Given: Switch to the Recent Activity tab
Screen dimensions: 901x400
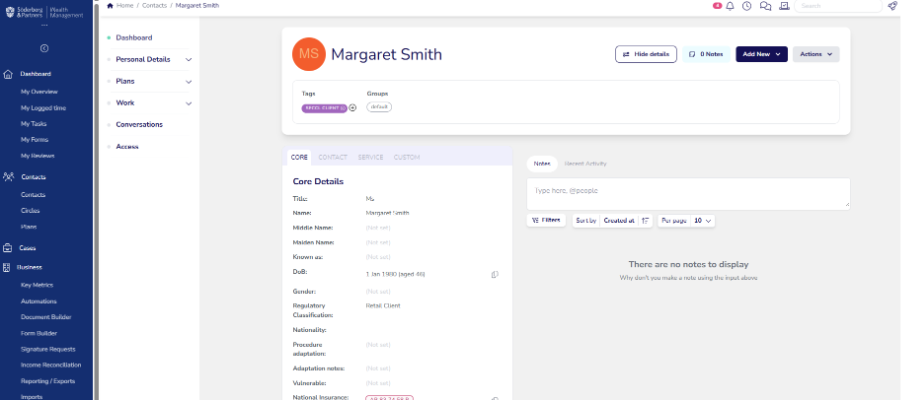Looking at the screenshot, I should pos(585,164).
